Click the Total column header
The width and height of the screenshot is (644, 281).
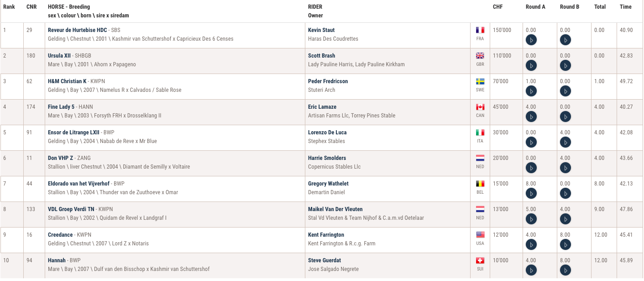tap(600, 7)
